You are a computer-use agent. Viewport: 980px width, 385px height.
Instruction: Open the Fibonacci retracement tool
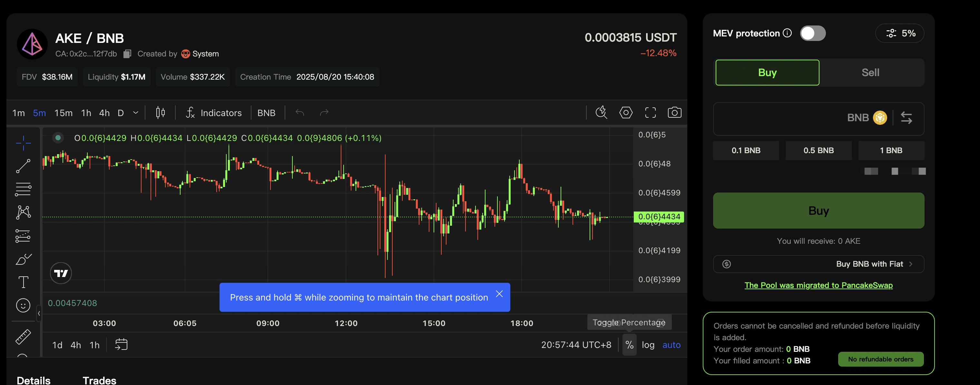point(23,189)
